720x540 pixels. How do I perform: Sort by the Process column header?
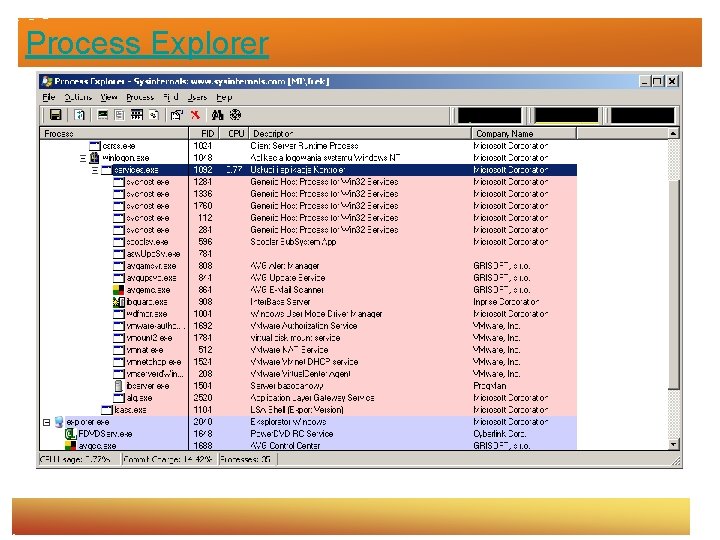tap(114, 134)
